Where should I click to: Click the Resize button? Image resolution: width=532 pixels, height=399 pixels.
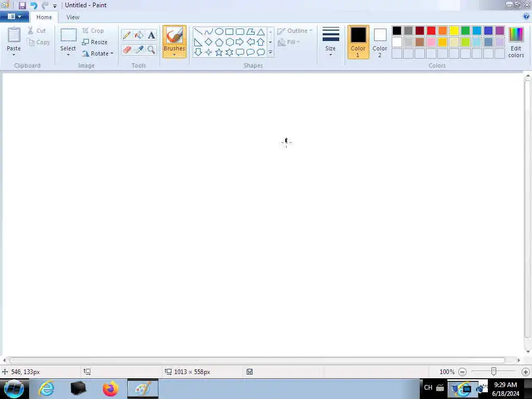[x=95, y=42]
